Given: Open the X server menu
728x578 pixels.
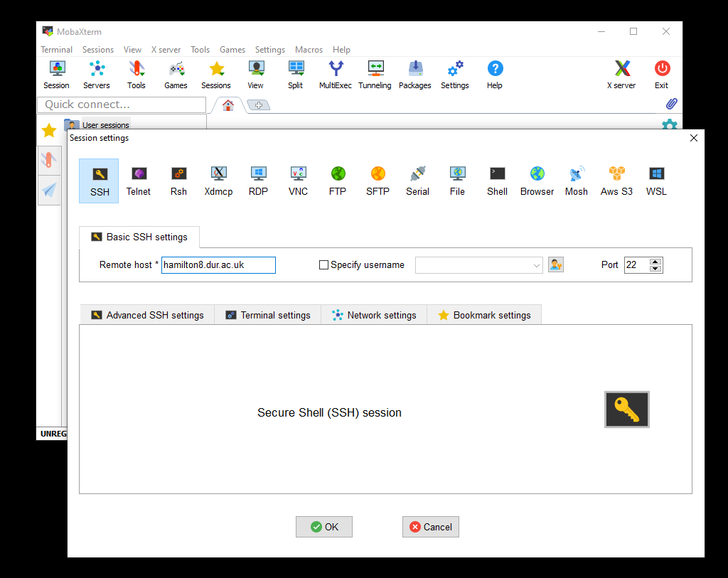Looking at the screenshot, I should coord(166,50).
